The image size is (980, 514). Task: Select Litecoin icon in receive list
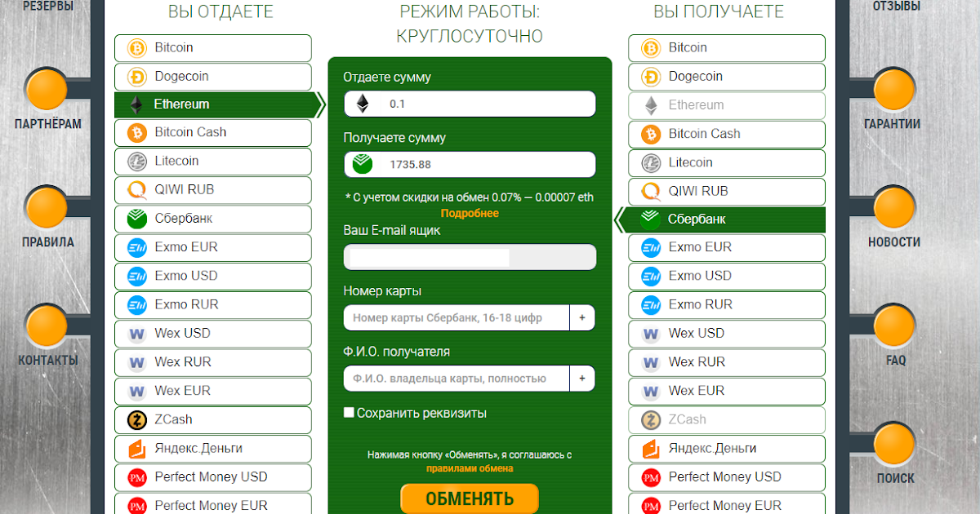[x=651, y=162]
